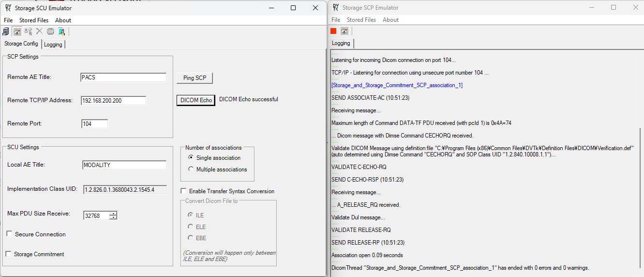Click the gauge icon in SCP Emulator toolbar
The width and height of the screenshot is (644, 277).
pos(344,31)
